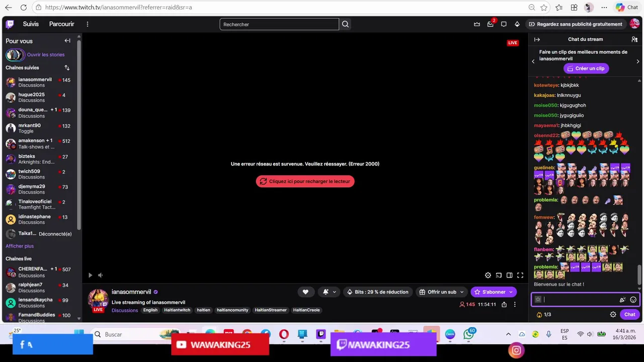Viewport: 644px width, 362px height.
Task: Open the Twitch home logo
Action: (10, 24)
